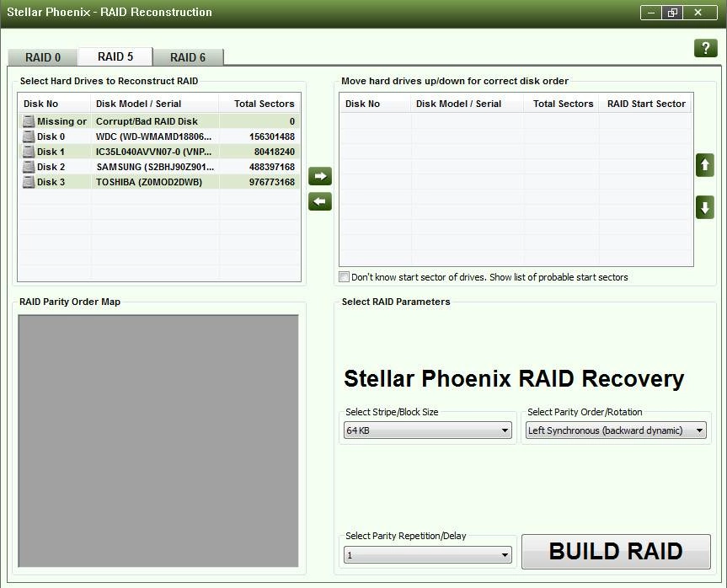Viewport: 727px width, 588px height.
Task: Click the Disk 0 drive icon
Action: pos(29,136)
